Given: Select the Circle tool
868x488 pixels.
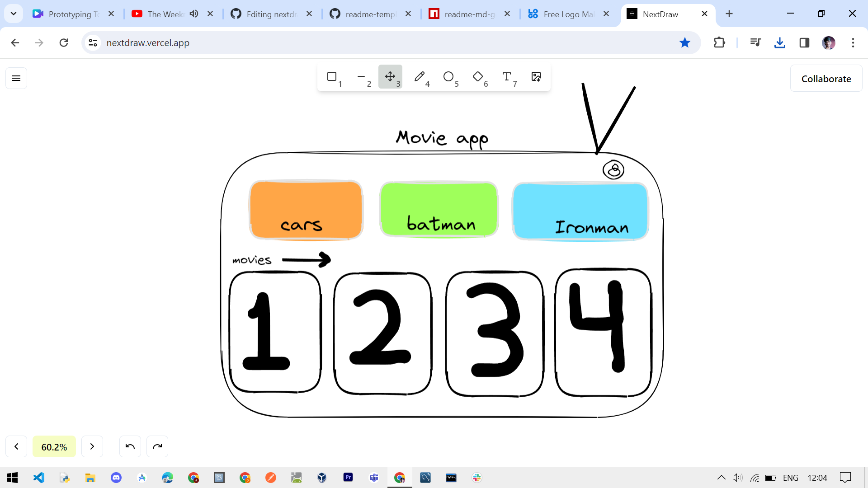Looking at the screenshot, I should click(x=448, y=77).
